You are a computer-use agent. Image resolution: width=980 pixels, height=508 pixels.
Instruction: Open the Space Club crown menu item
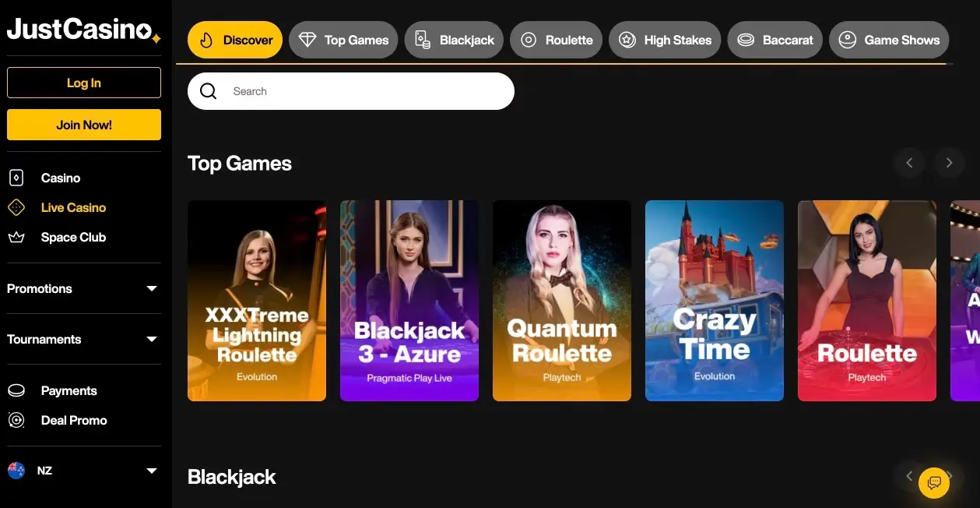coord(74,237)
